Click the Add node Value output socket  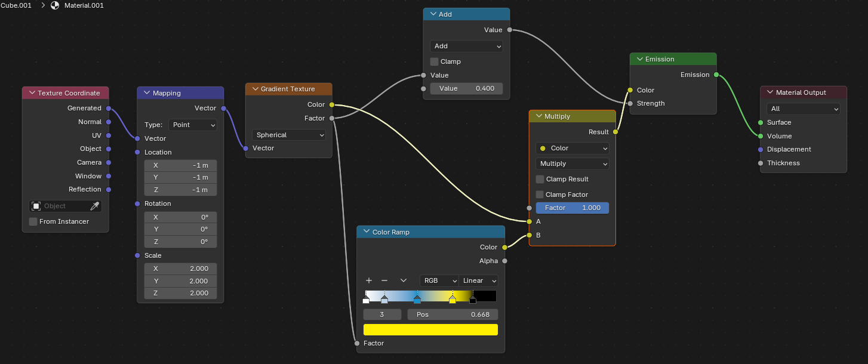pyautogui.click(x=509, y=30)
